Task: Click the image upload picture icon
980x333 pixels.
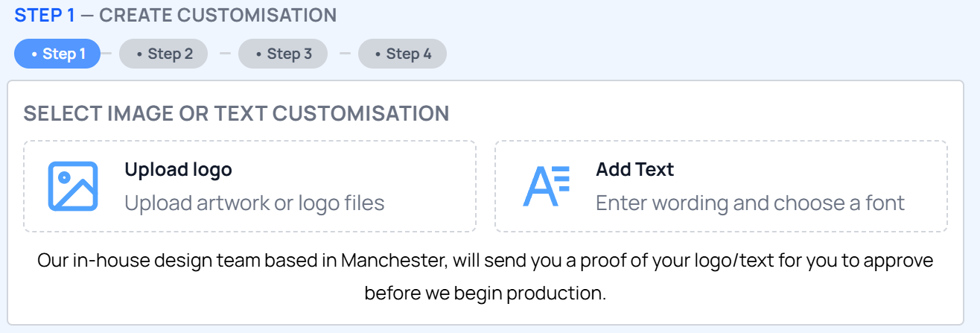Action: point(73,185)
